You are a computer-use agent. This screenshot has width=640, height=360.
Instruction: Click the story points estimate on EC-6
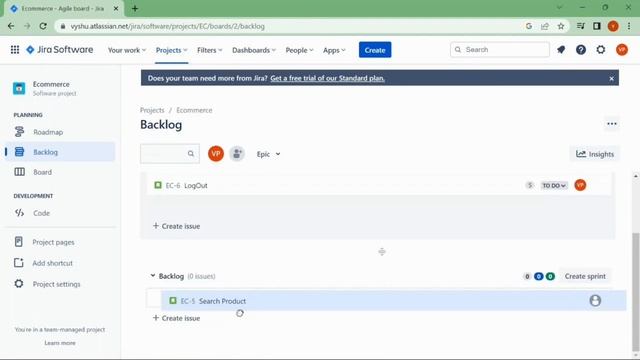click(x=530, y=186)
